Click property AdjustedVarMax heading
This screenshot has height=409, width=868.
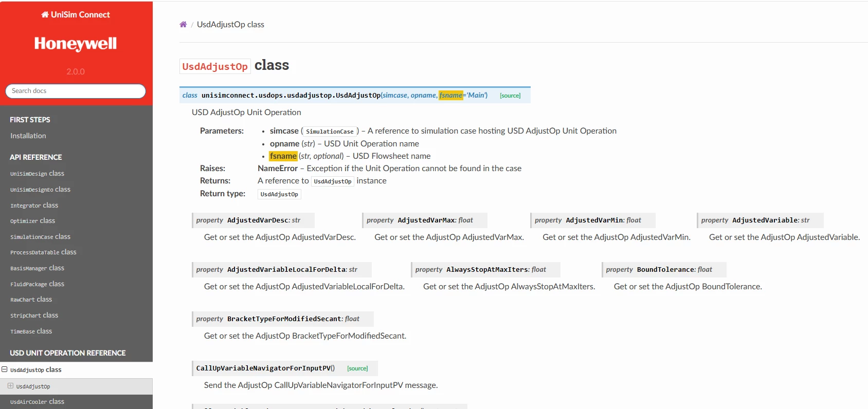pos(425,220)
